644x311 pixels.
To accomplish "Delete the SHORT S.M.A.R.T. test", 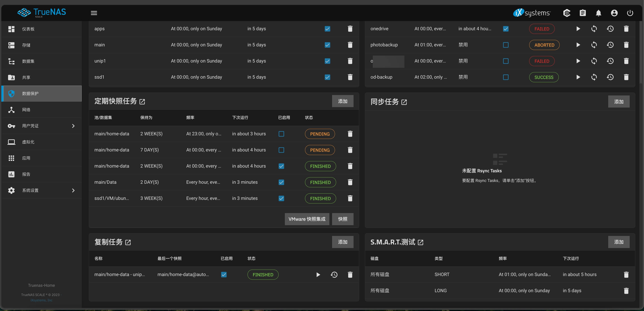I will [626, 274].
